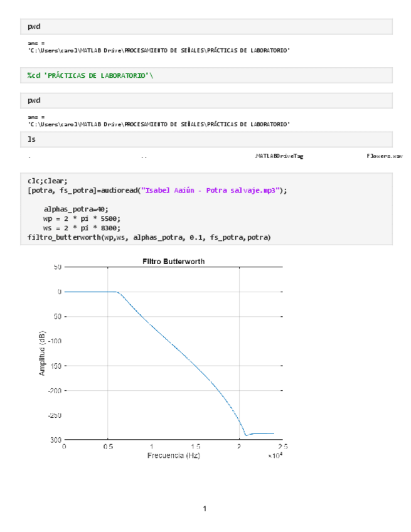The width and height of the screenshot is (411, 532).
Task: Click the 50 tick label on y-axis
Action: (57, 267)
